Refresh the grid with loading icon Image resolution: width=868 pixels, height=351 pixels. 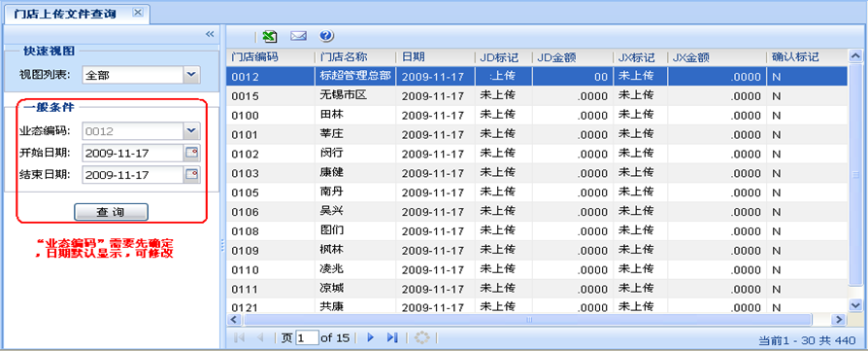[x=421, y=337]
